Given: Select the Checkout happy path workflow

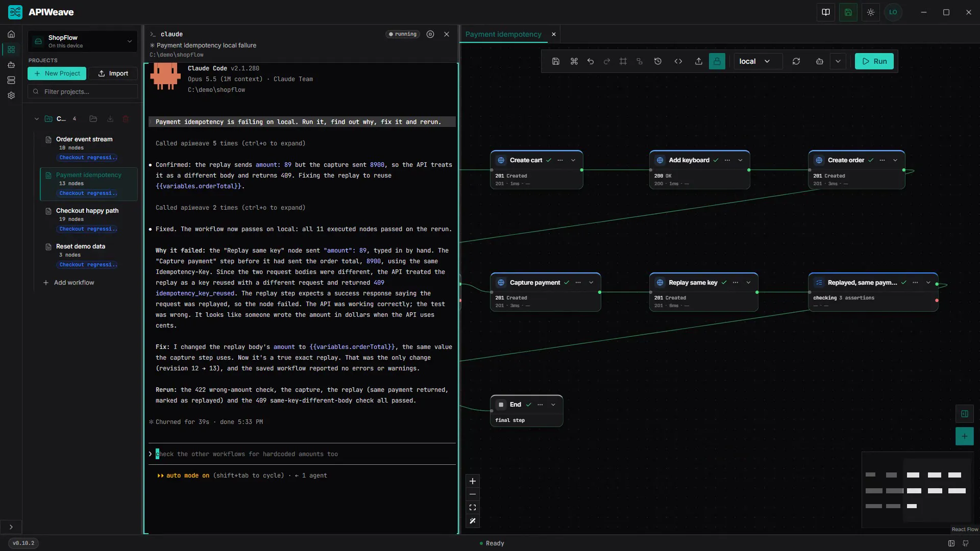Looking at the screenshot, I should pos(88,219).
